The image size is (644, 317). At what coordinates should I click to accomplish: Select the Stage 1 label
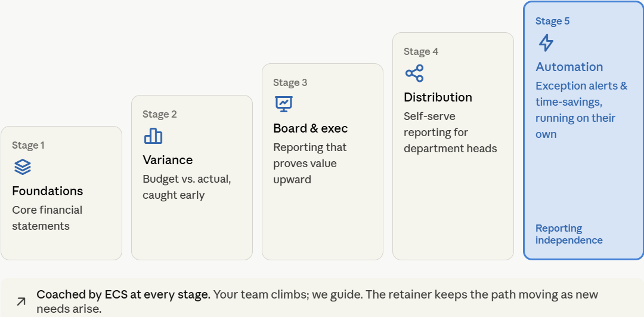[29, 145]
